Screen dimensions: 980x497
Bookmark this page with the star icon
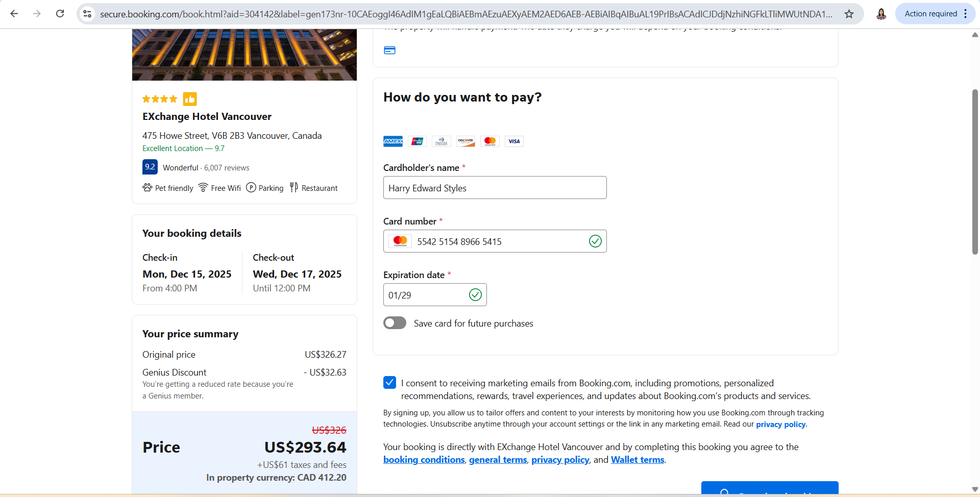pyautogui.click(x=849, y=14)
